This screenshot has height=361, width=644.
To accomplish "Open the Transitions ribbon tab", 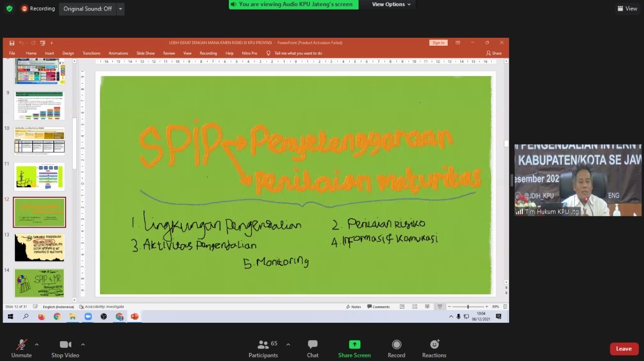I will (x=91, y=53).
